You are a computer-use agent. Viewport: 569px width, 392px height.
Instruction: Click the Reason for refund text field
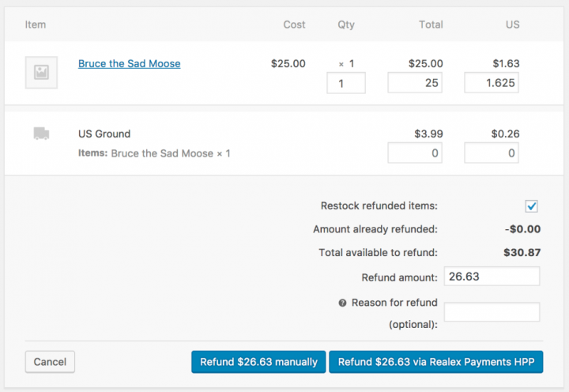[x=492, y=312]
